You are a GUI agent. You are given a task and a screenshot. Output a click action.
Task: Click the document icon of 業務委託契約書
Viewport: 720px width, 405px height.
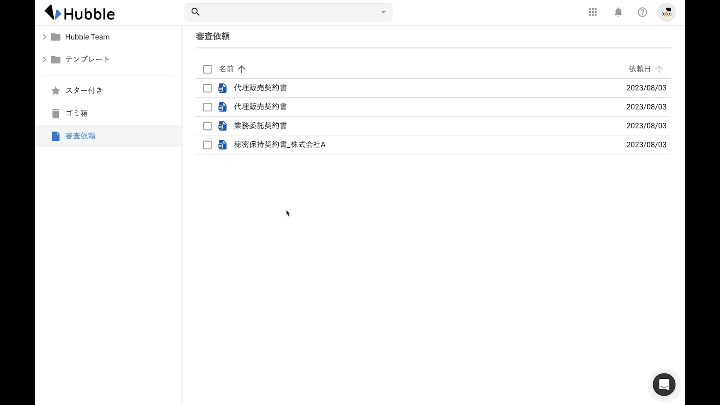click(x=223, y=126)
